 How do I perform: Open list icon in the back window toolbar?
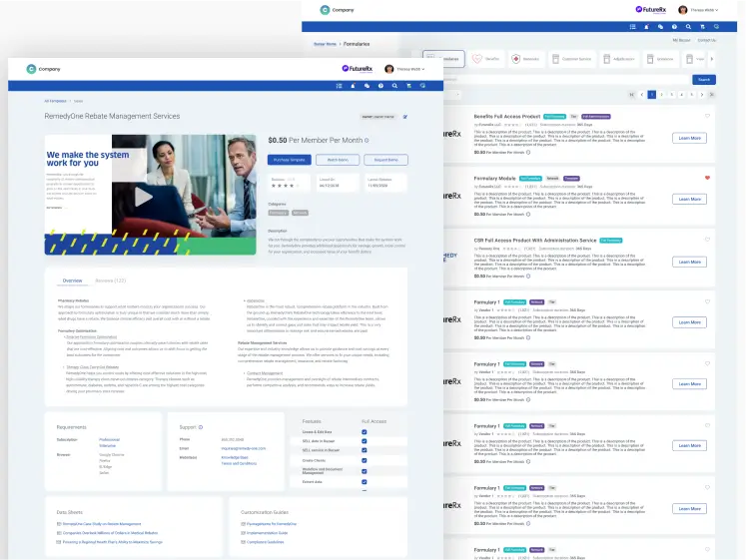coord(632,27)
